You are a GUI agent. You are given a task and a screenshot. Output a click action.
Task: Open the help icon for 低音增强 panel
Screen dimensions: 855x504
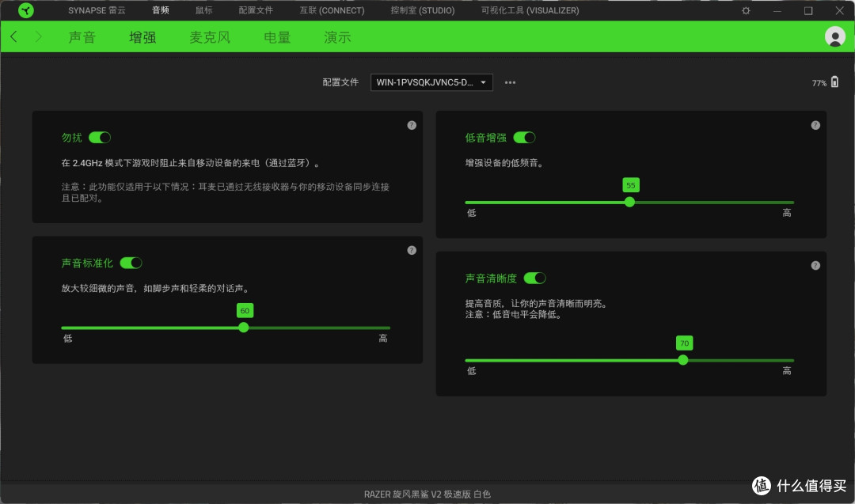click(x=815, y=125)
